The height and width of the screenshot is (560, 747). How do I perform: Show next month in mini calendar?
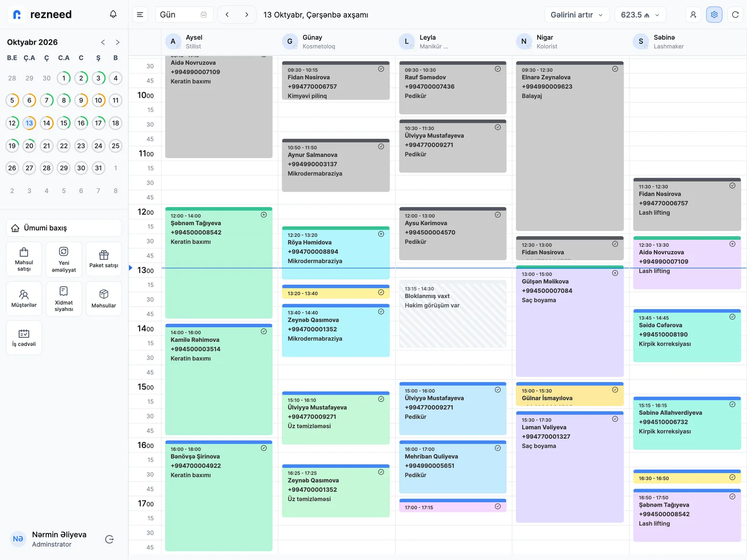[118, 42]
